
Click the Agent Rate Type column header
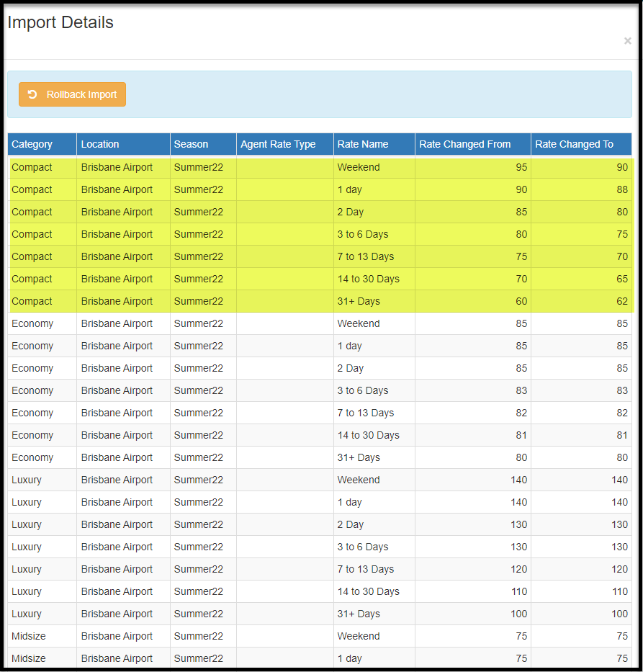click(285, 144)
